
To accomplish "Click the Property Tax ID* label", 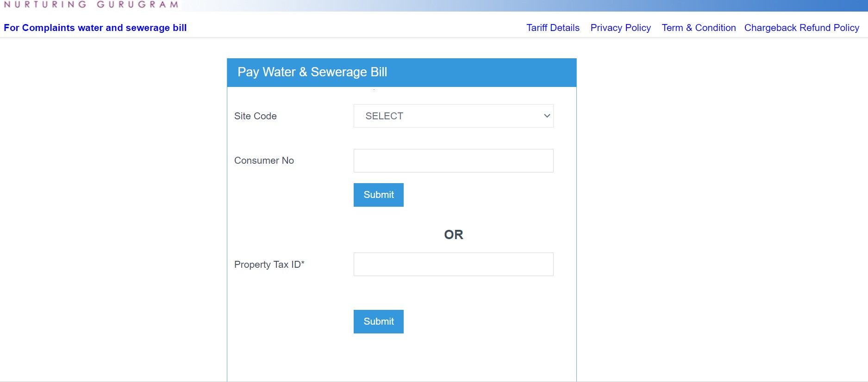I will 268,265.
